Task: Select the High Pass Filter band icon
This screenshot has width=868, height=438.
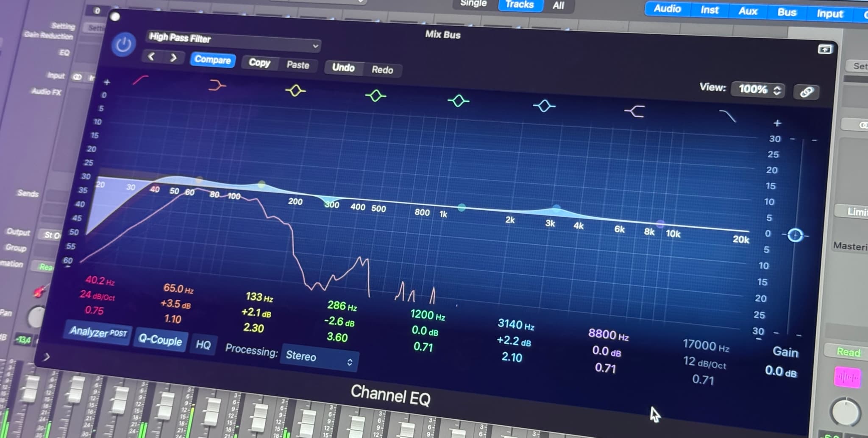Action: [141, 79]
